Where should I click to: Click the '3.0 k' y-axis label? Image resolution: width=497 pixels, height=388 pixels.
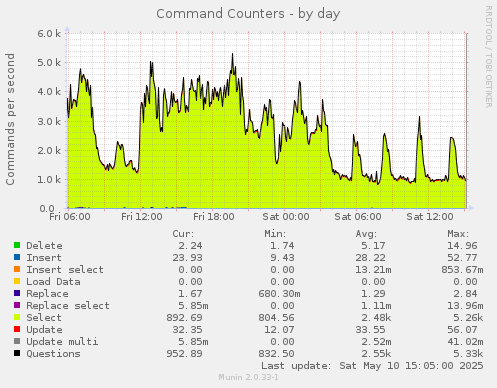tap(49, 121)
